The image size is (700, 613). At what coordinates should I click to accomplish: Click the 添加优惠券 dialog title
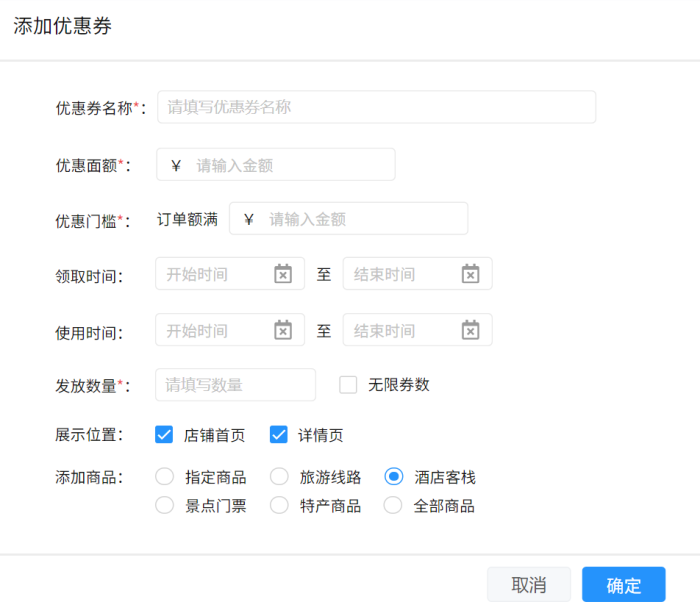pyautogui.click(x=62, y=26)
